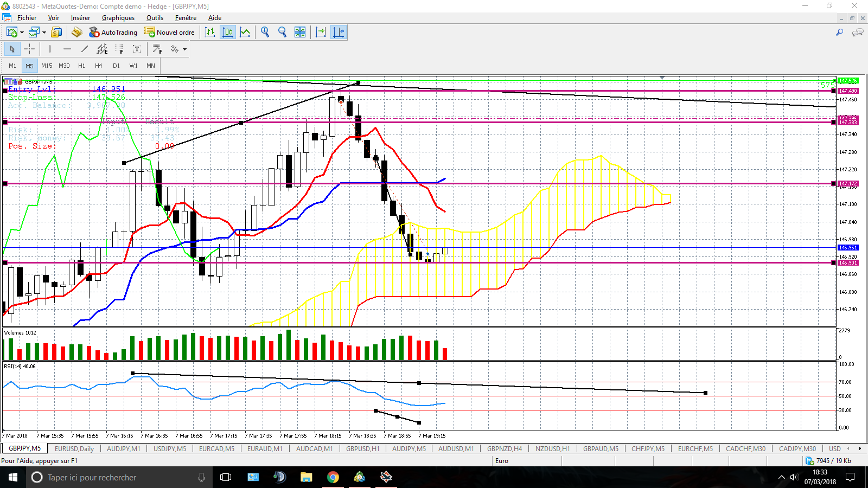868x488 pixels.
Task: Choose the text label tool
Action: click(137, 49)
